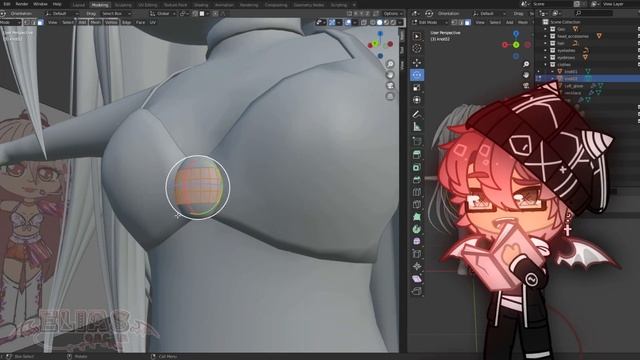Click pan hand gizmo in right viewport
Image resolution: width=640 pixels, height=360 pixels.
click(x=526, y=75)
